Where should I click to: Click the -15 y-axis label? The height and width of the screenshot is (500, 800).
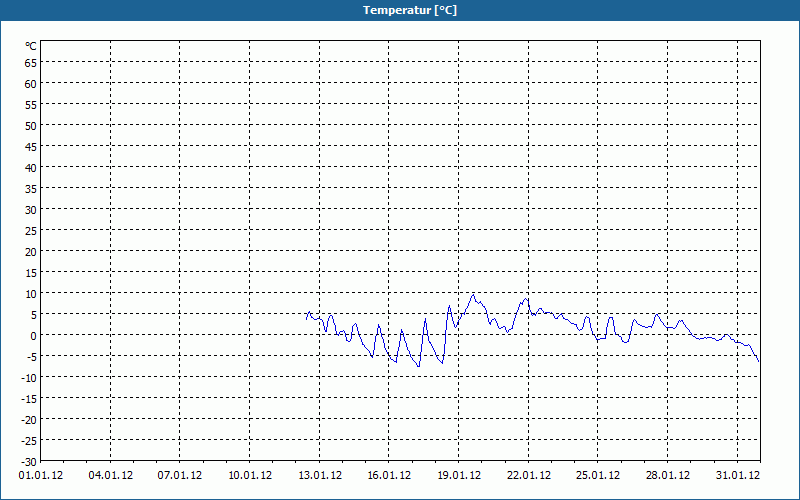[x=29, y=399]
